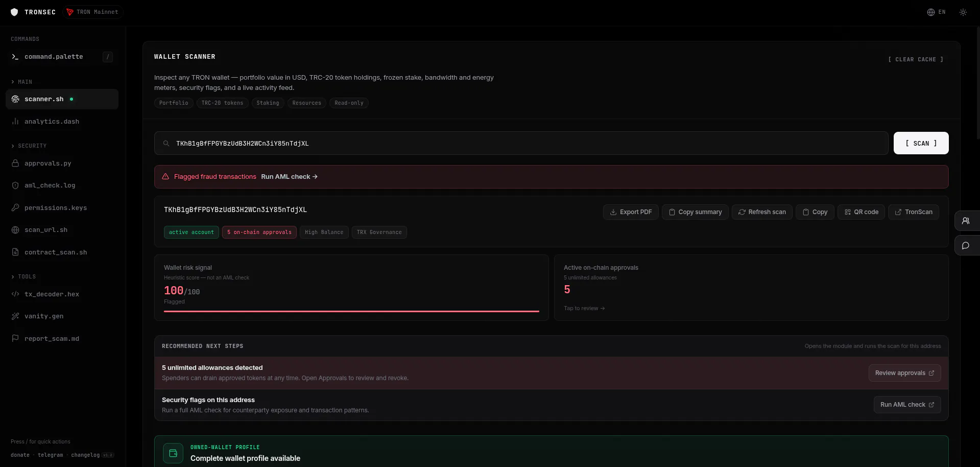
Task: Click the wallet icon in owned-wallet profile
Action: tap(173, 453)
